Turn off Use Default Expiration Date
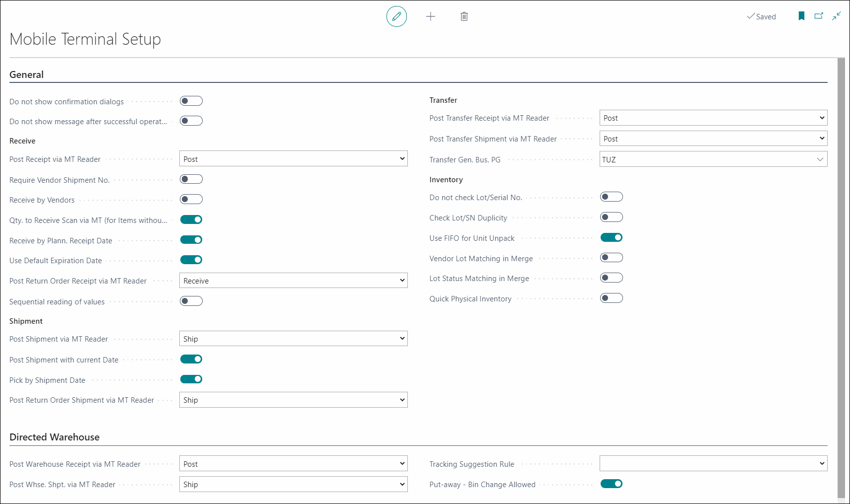 (191, 260)
